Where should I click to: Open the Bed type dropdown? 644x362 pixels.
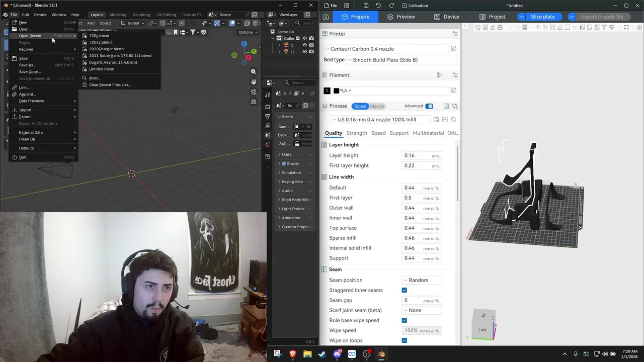[x=401, y=60]
